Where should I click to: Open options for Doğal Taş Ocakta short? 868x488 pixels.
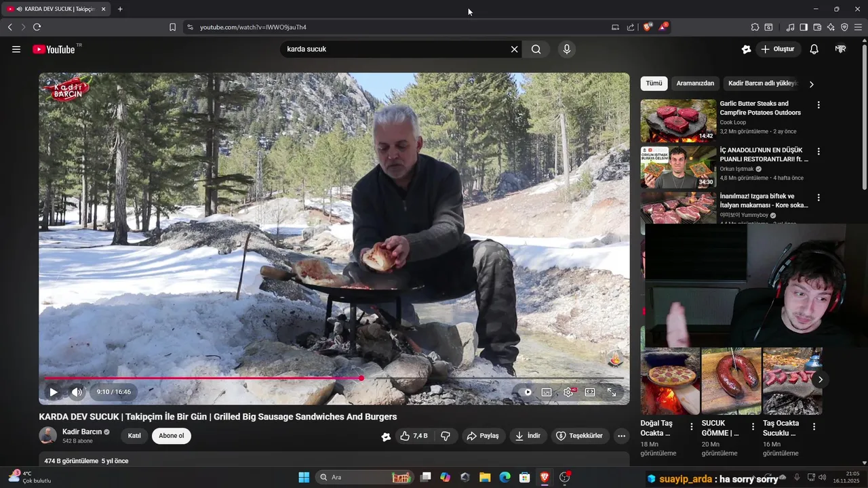click(692, 426)
